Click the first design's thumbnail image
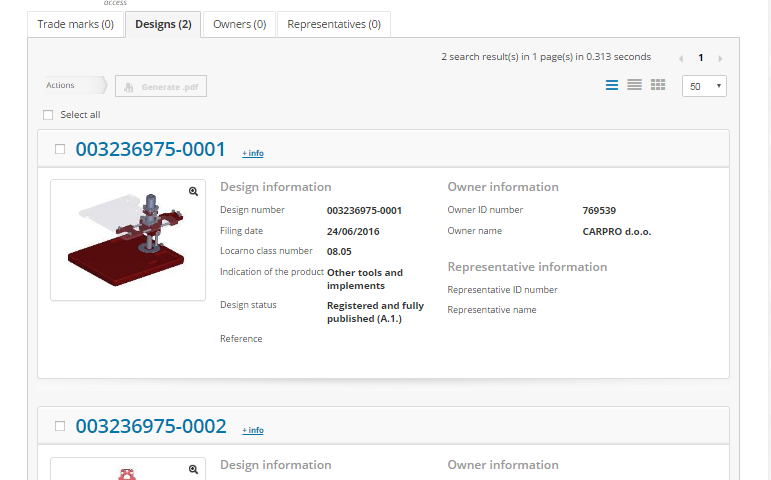The image size is (771, 480). (x=126, y=241)
